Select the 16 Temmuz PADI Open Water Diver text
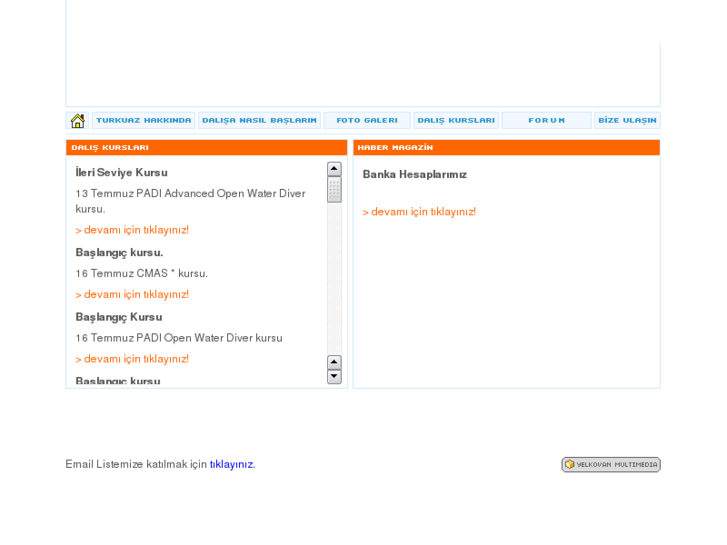This screenshot has height=545, width=727. pos(179,338)
